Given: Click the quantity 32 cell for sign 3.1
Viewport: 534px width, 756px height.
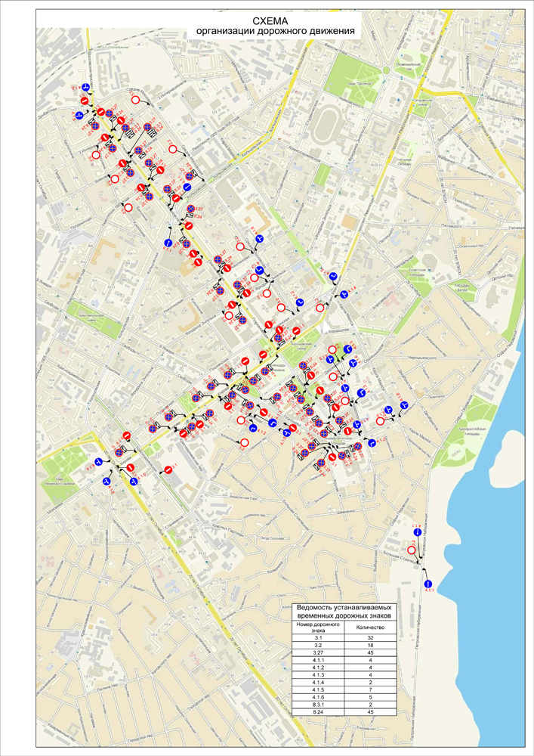Looking at the screenshot, I should 370,639.
